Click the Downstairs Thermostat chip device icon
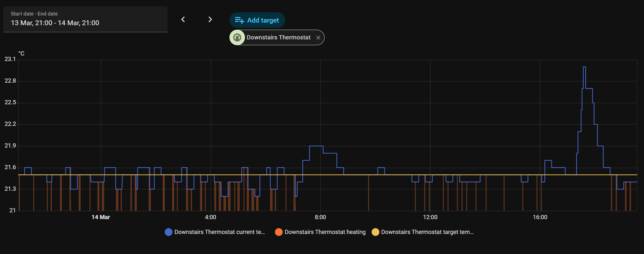The height and width of the screenshot is (254, 644). (x=237, y=37)
